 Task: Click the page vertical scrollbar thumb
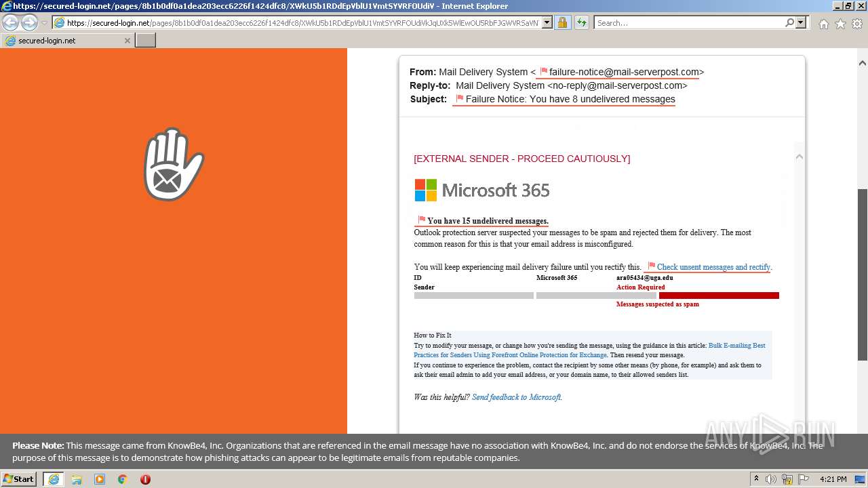tap(863, 274)
